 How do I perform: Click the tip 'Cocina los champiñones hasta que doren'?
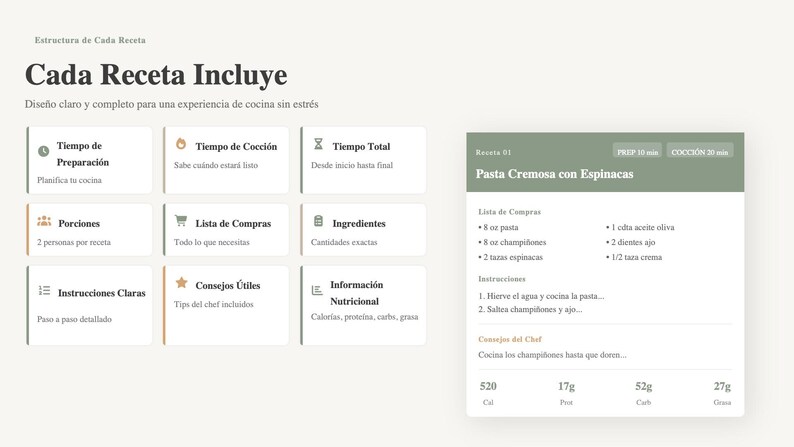click(x=552, y=355)
